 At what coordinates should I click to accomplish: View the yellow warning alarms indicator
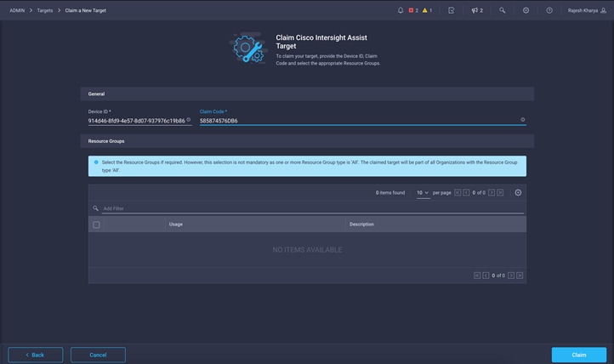[x=427, y=10]
